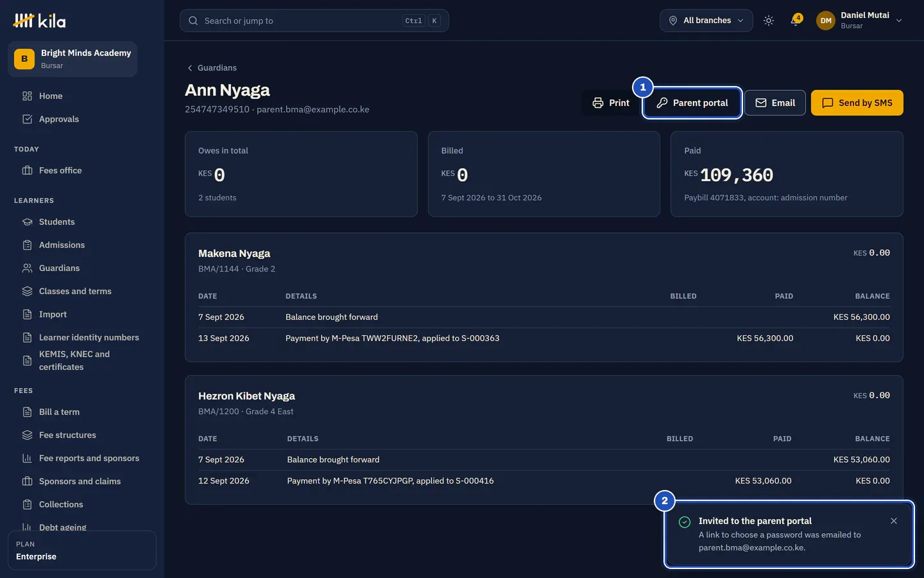
Task: Select M-Pesa TWW2FURNE2 payment details text
Action: tap(392, 338)
